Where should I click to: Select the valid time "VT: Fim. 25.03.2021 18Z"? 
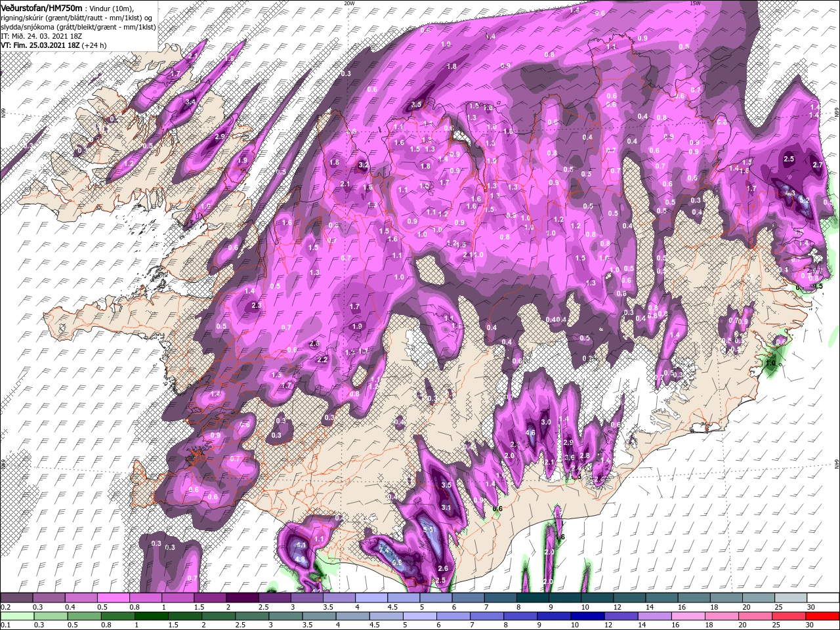click(x=40, y=45)
